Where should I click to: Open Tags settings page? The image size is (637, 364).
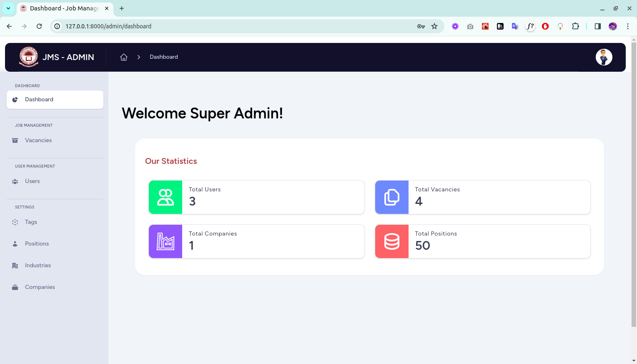click(31, 222)
